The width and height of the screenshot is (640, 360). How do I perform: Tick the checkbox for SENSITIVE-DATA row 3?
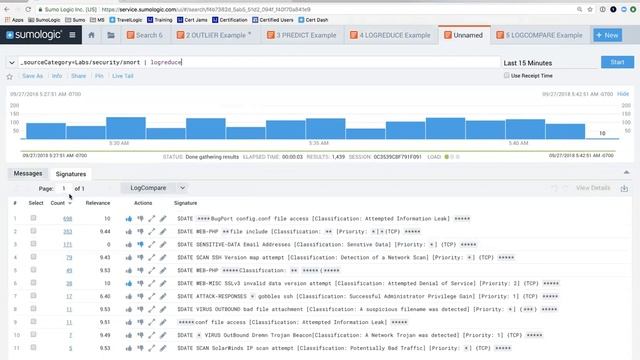(33, 244)
